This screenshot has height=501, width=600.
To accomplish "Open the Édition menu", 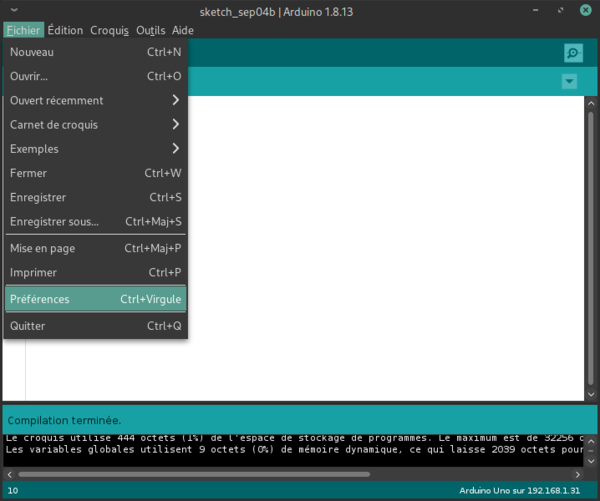I will point(65,30).
